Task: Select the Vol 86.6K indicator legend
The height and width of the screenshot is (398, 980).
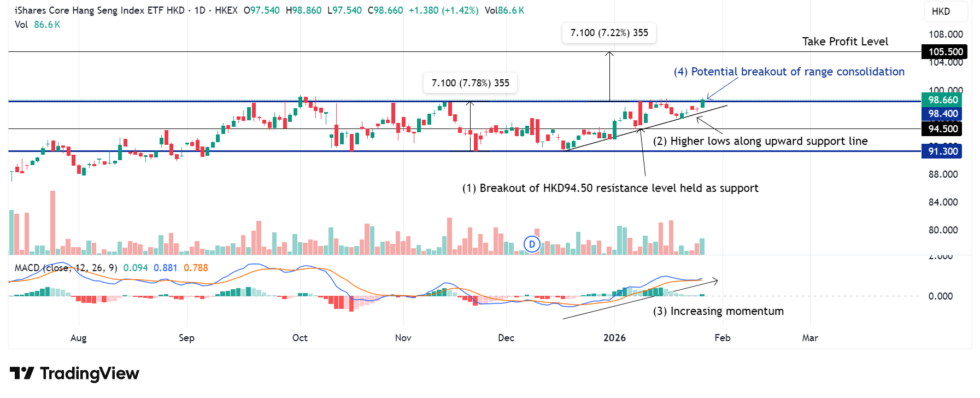Action: coord(37,25)
